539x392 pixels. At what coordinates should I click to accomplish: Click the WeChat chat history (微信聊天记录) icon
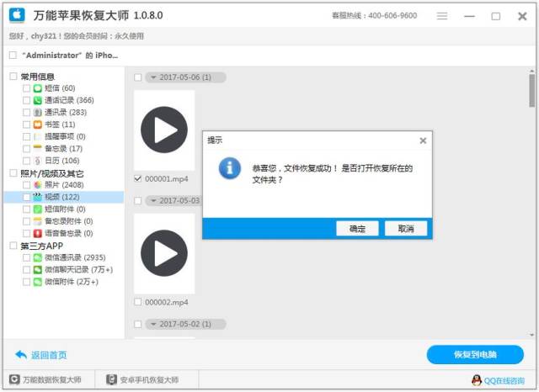point(37,269)
